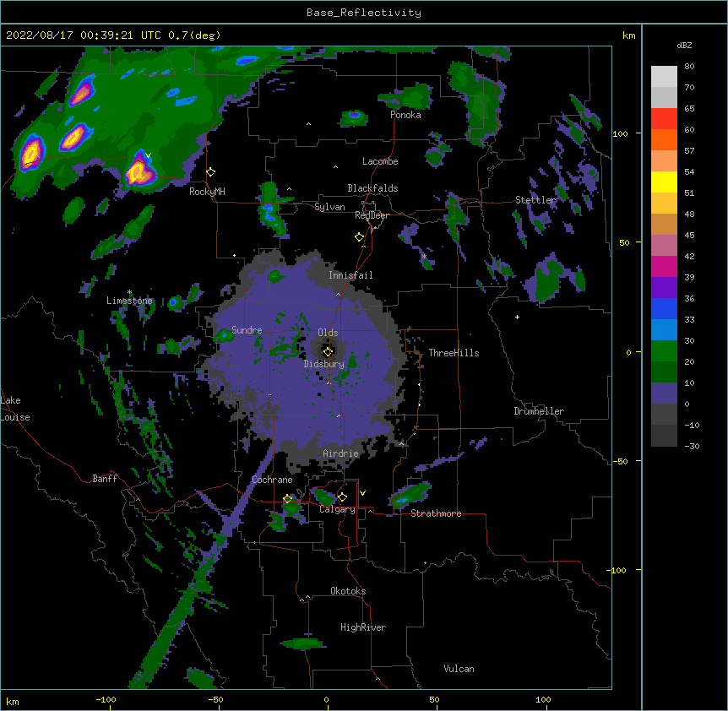Click the yellow diamond marker south of RedDeer
This screenshot has width=728, height=711.
360,237
